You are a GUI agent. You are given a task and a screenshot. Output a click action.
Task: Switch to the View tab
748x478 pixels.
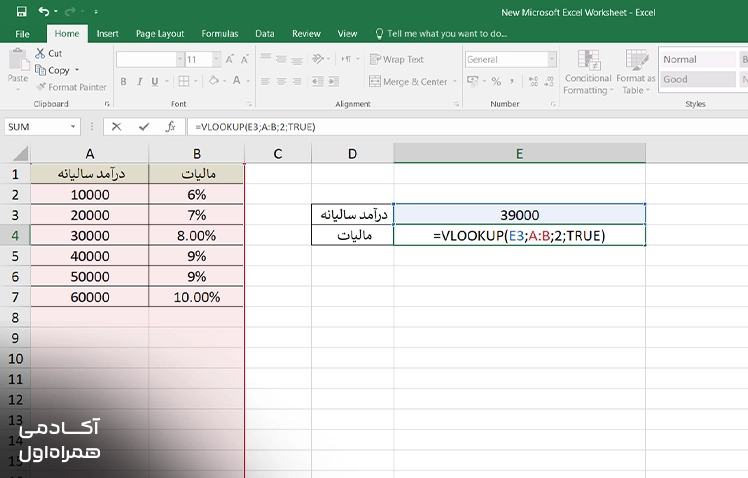(347, 33)
